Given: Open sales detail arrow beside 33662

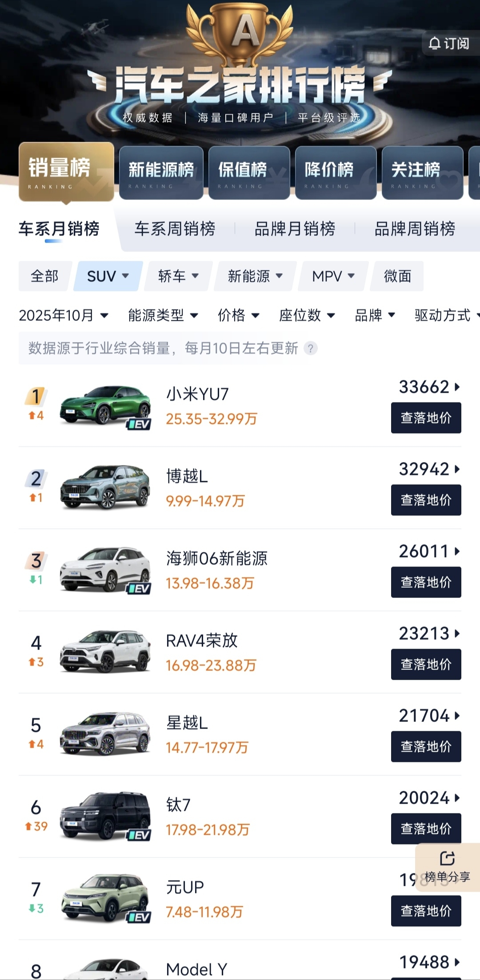Looking at the screenshot, I should [457, 387].
